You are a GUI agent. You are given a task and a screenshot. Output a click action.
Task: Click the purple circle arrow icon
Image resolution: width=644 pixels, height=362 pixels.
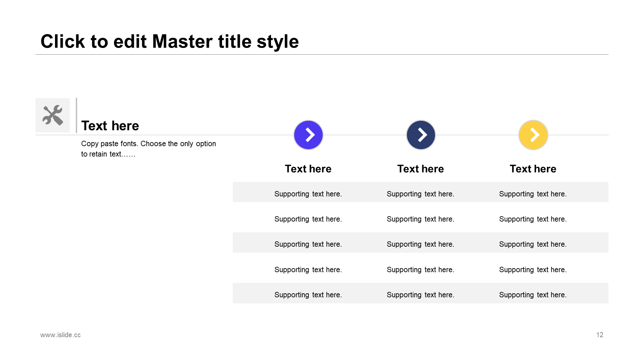coord(308,135)
